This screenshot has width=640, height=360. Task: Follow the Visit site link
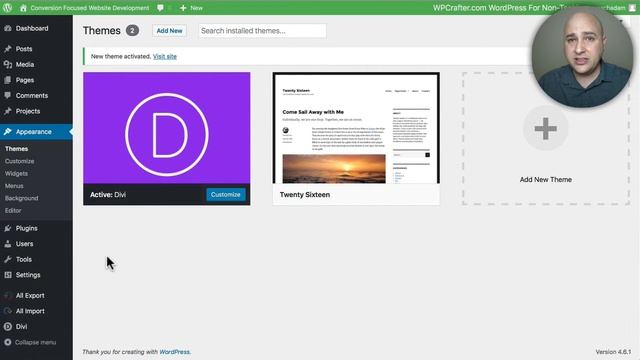coord(165,56)
